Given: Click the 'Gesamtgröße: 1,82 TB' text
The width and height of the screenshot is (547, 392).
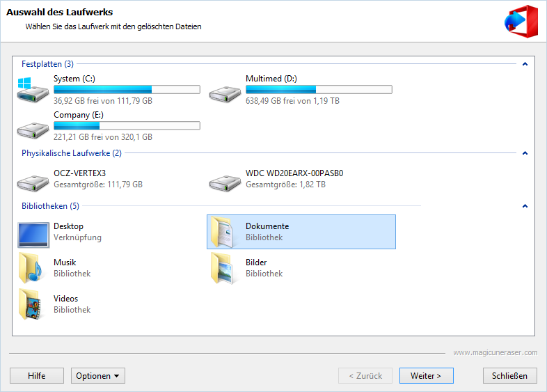Looking at the screenshot, I should pos(285,185).
